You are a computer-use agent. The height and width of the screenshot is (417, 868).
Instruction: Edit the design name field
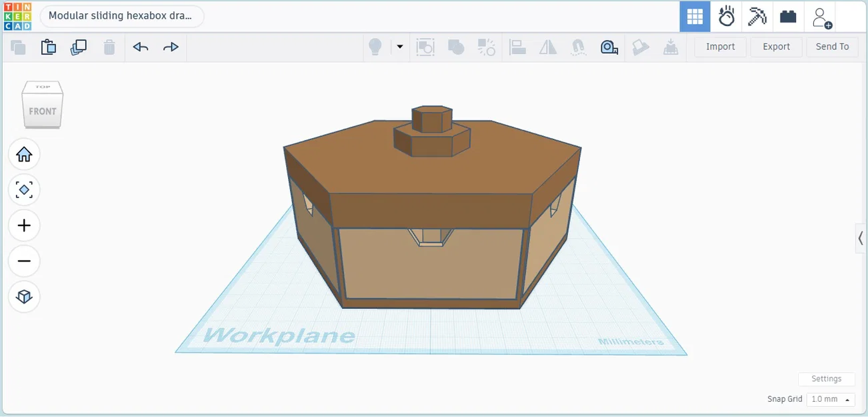coord(122,16)
